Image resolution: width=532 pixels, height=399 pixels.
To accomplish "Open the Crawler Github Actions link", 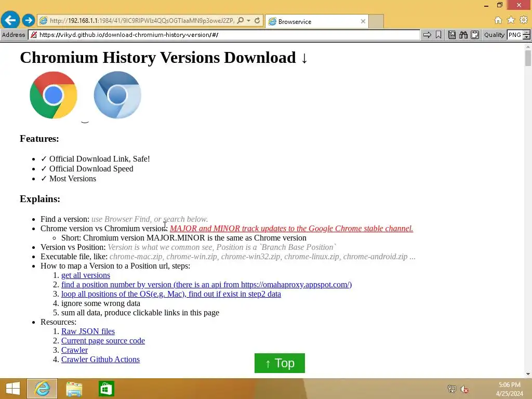I will [x=100, y=360].
